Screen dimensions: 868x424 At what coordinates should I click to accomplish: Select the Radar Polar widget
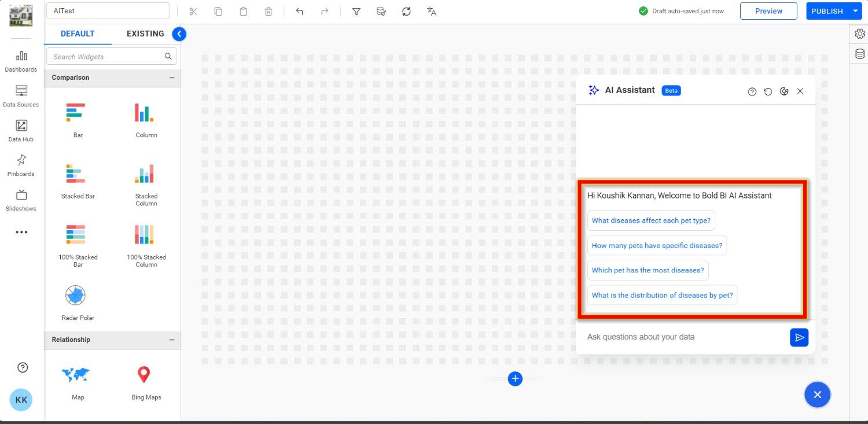pos(78,302)
